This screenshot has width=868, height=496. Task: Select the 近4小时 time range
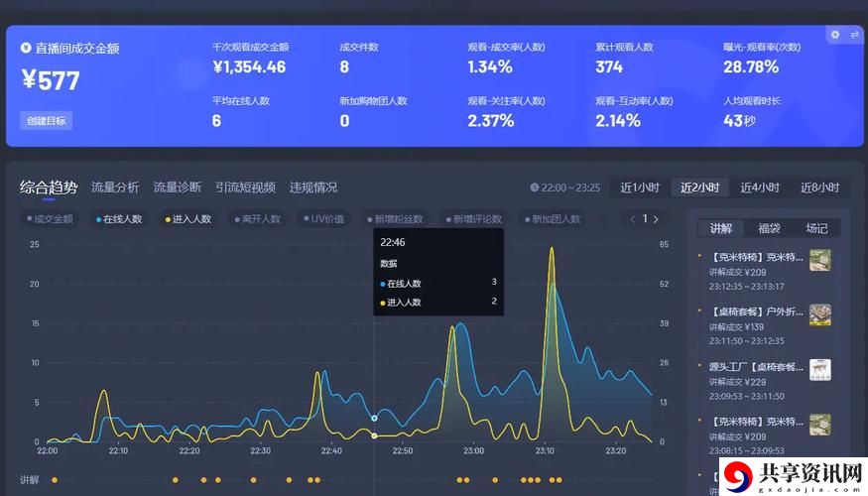coord(760,187)
